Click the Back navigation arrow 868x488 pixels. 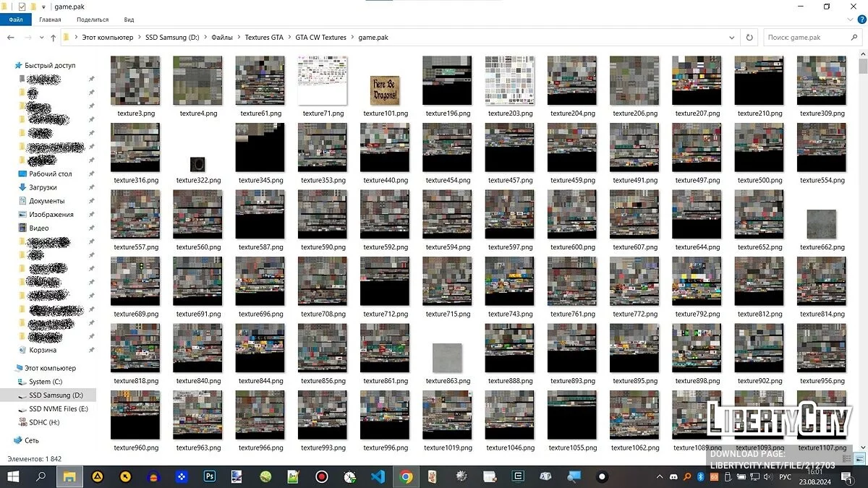coord(11,38)
